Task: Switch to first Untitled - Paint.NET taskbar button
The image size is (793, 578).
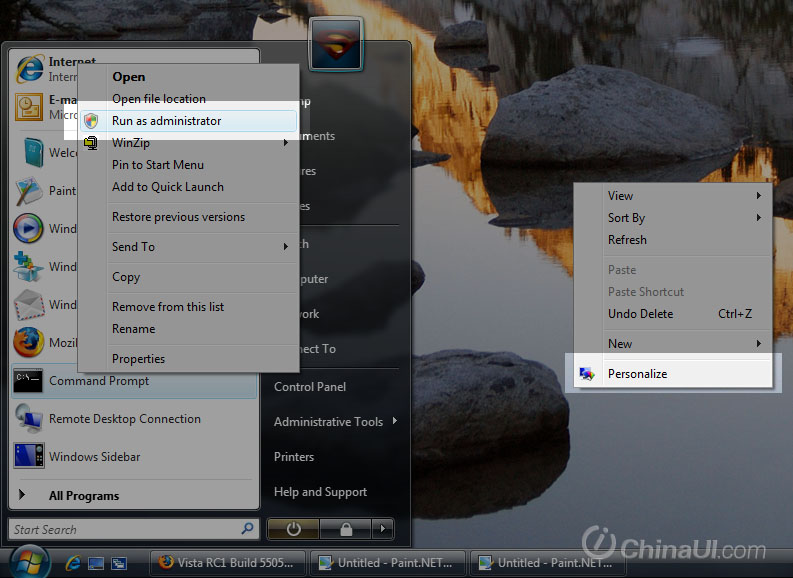Action: pyautogui.click(x=387, y=563)
